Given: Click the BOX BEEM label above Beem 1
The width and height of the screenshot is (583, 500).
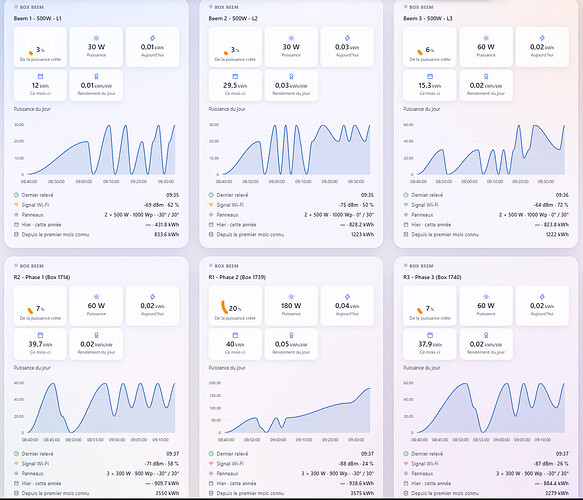Looking at the screenshot, I should tap(31, 7).
